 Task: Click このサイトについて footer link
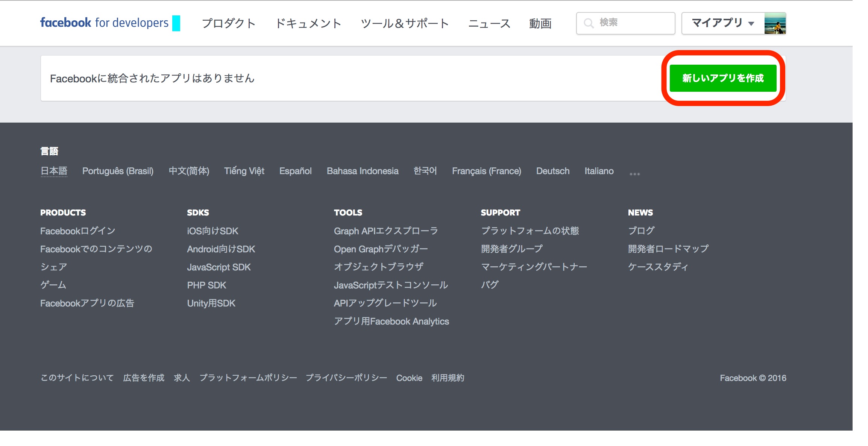click(x=77, y=378)
